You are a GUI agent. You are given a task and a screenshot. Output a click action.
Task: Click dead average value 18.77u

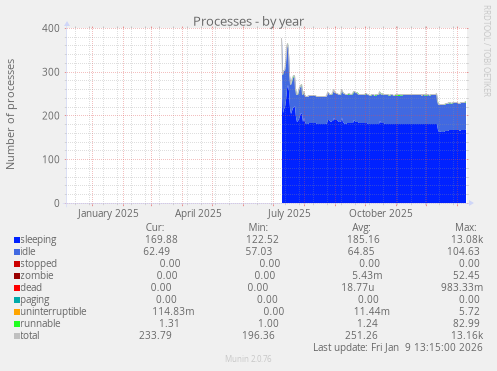[358, 287]
